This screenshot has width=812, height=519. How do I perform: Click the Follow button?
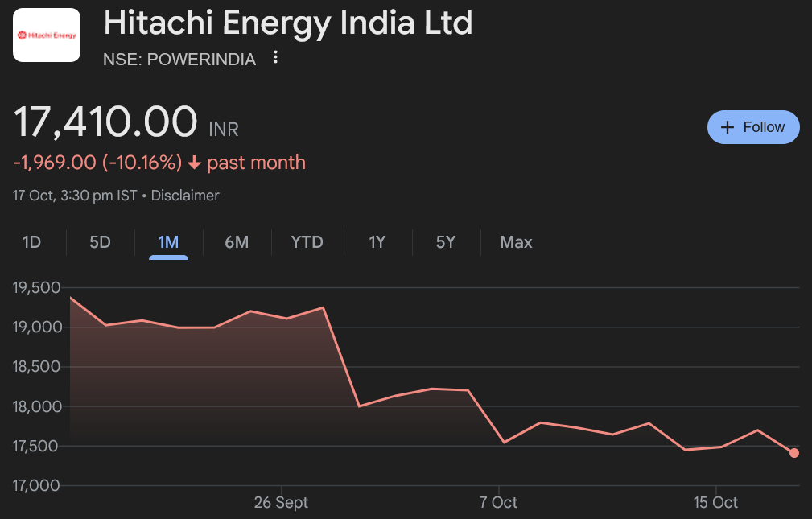[753, 127]
